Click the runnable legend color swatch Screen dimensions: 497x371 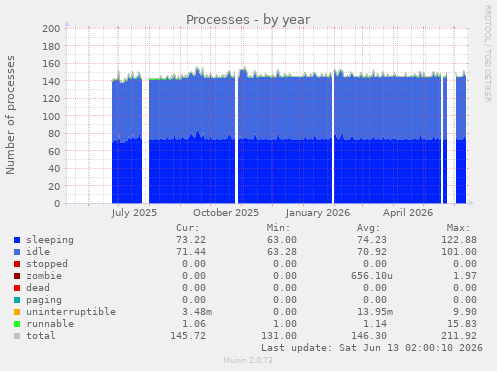click(x=17, y=324)
